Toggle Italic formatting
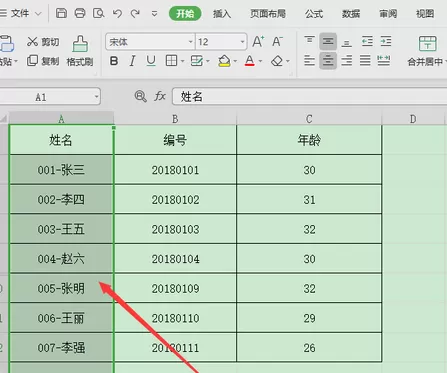447x373 pixels. (132, 61)
